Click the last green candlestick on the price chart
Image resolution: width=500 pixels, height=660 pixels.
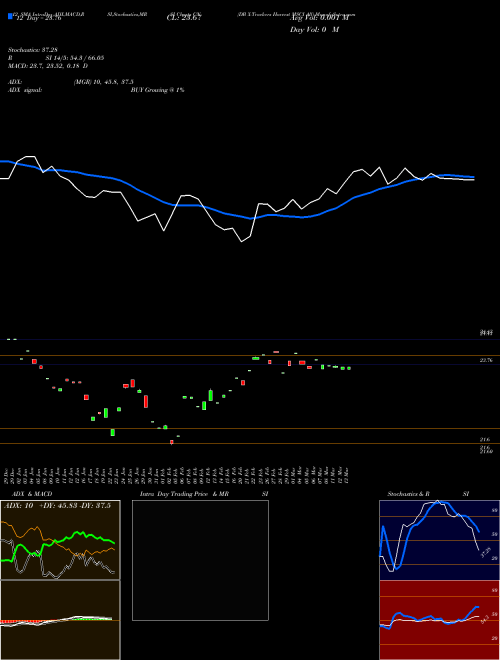point(349,368)
